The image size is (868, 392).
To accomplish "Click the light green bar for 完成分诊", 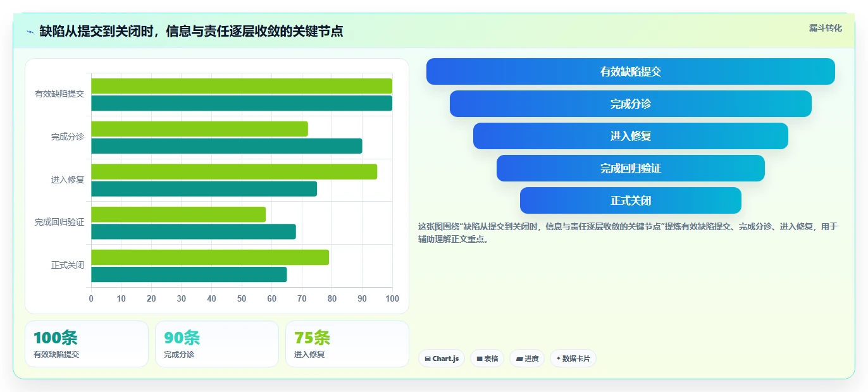I will tap(199, 129).
